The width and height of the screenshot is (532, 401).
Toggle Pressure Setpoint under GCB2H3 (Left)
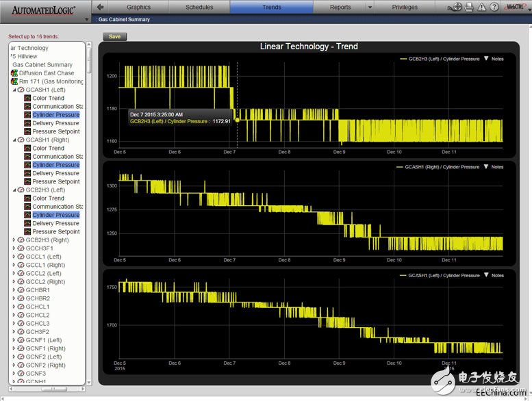tap(55, 231)
